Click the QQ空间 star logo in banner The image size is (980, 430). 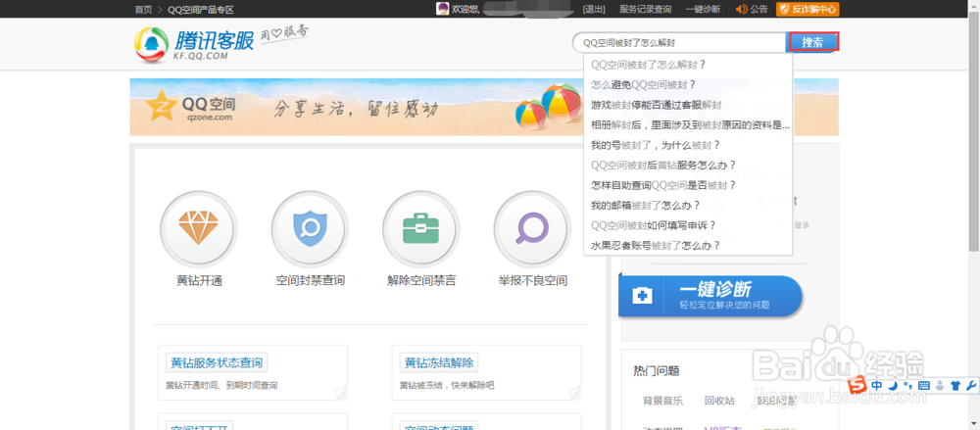(x=162, y=106)
